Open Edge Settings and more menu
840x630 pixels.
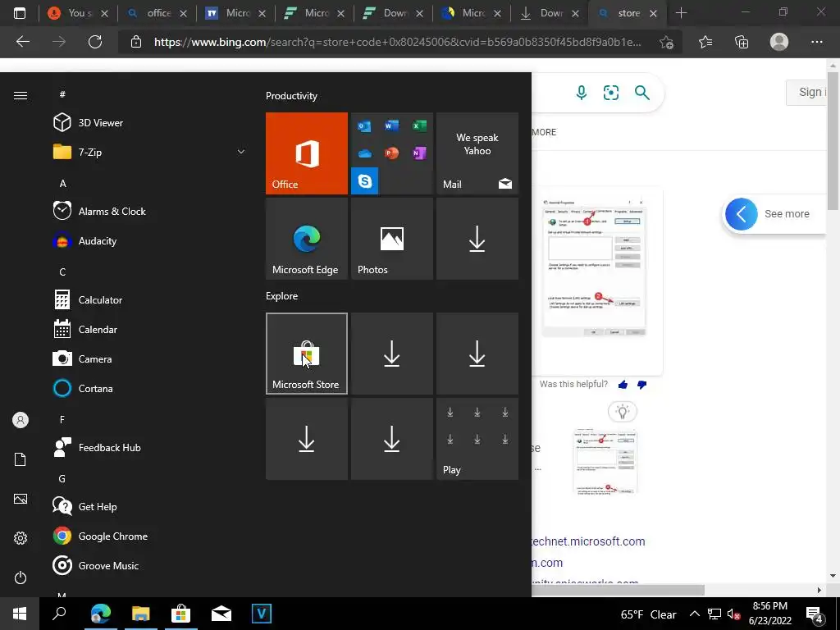click(x=816, y=42)
